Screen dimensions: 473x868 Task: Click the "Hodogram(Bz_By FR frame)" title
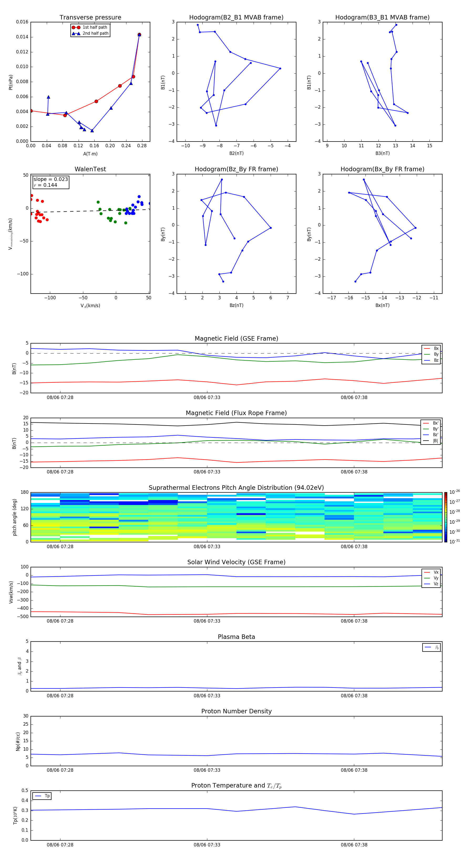tap(236, 169)
